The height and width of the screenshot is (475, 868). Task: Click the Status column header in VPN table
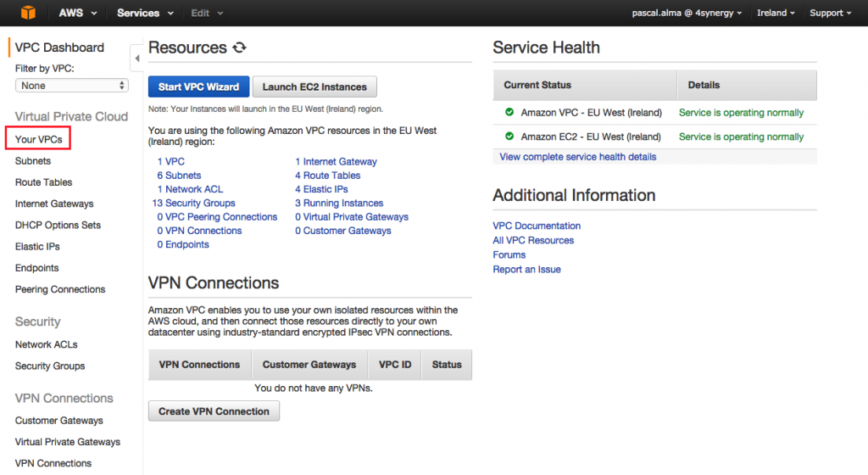pos(447,365)
